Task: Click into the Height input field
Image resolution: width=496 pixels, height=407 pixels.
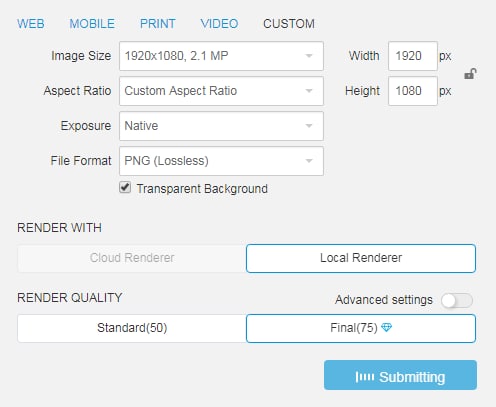Action: click(x=413, y=91)
